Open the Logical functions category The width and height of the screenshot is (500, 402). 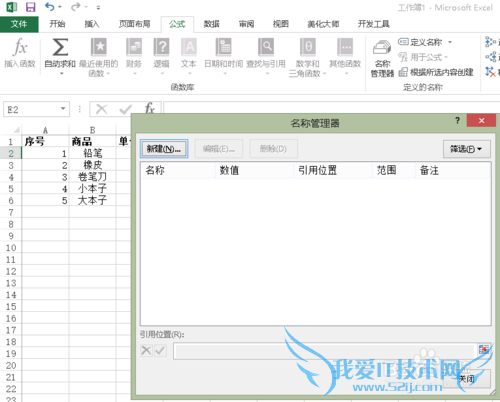pos(161,56)
